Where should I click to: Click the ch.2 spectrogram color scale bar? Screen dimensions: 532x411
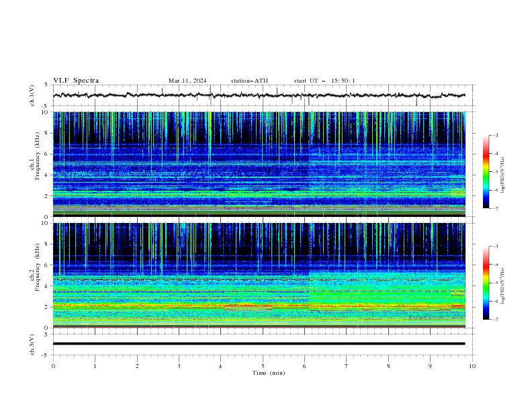click(x=486, y=283)
